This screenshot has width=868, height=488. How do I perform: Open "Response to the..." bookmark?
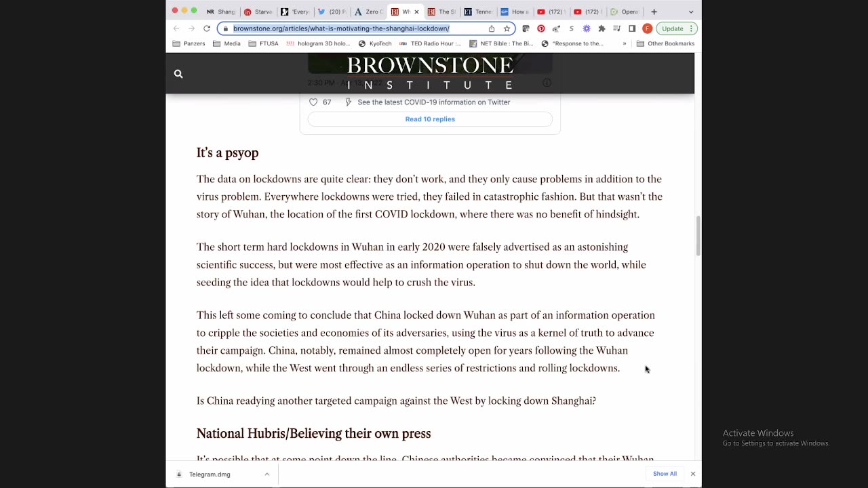(572, 43)
